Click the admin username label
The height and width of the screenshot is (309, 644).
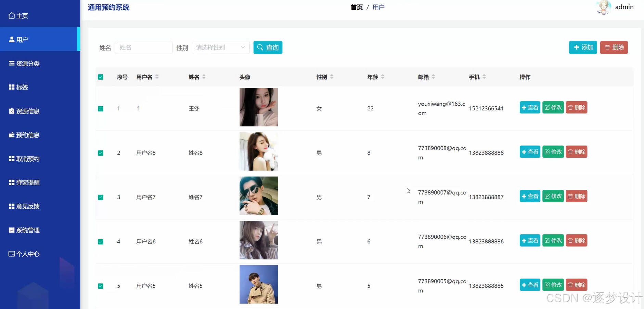[x=624, y=7]
